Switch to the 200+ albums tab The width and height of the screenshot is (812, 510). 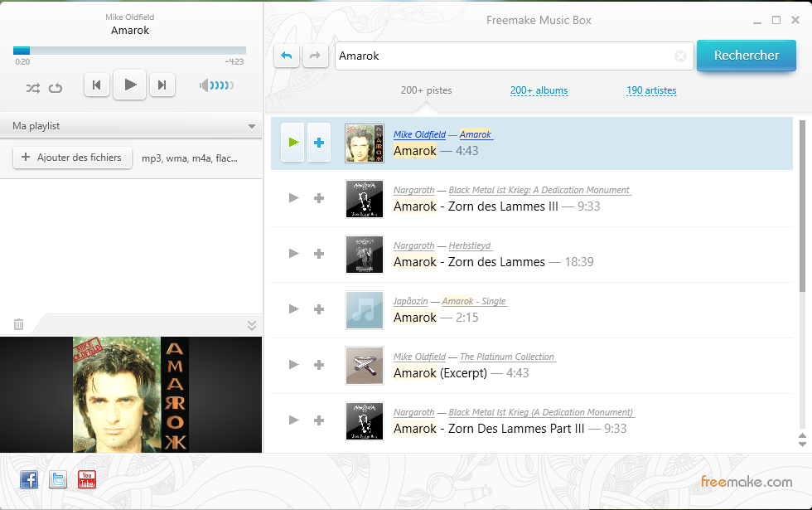click(539, 90)
